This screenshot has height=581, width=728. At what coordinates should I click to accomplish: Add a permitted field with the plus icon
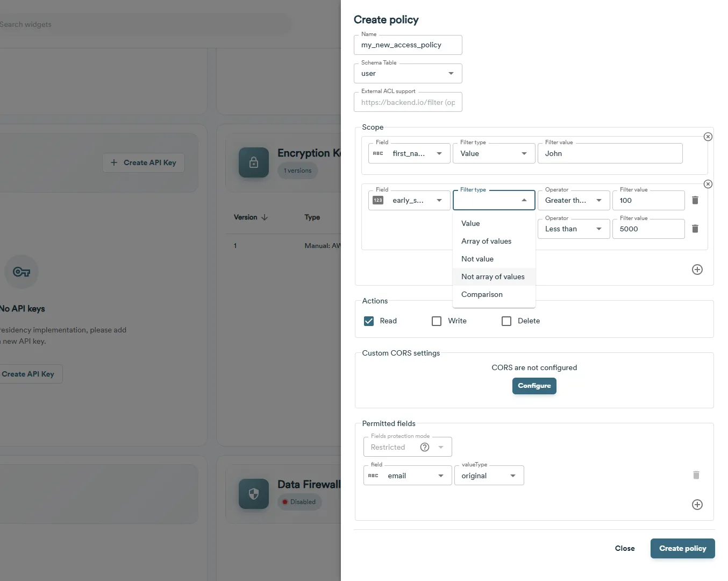click(697, 505)
